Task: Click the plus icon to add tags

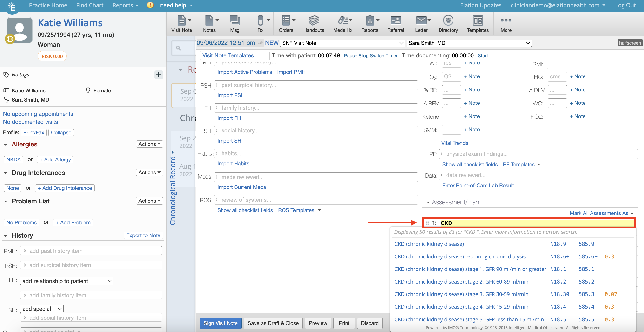Action: [158, 75]
